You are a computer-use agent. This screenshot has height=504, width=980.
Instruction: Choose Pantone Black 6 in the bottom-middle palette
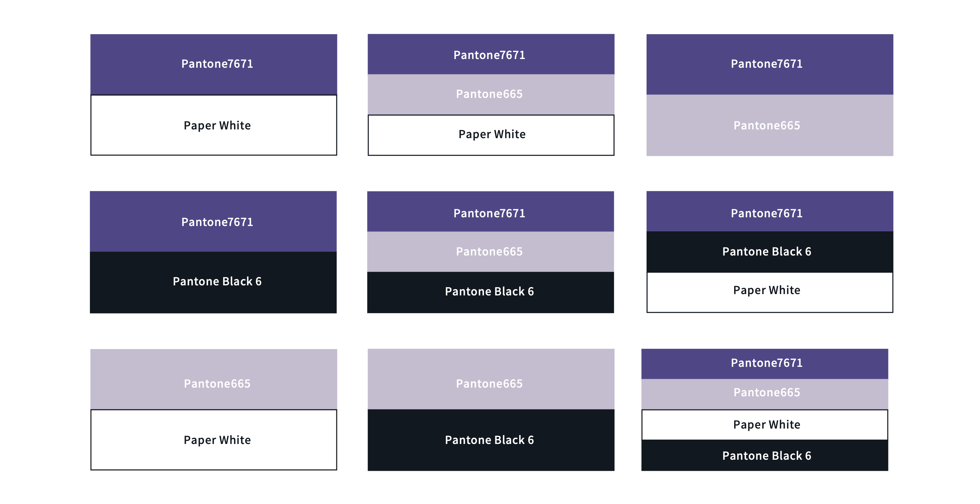[491, 440]
